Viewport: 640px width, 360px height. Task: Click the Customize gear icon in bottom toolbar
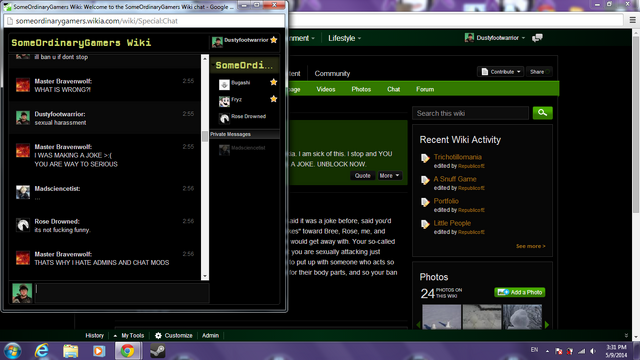pos(158,336)
